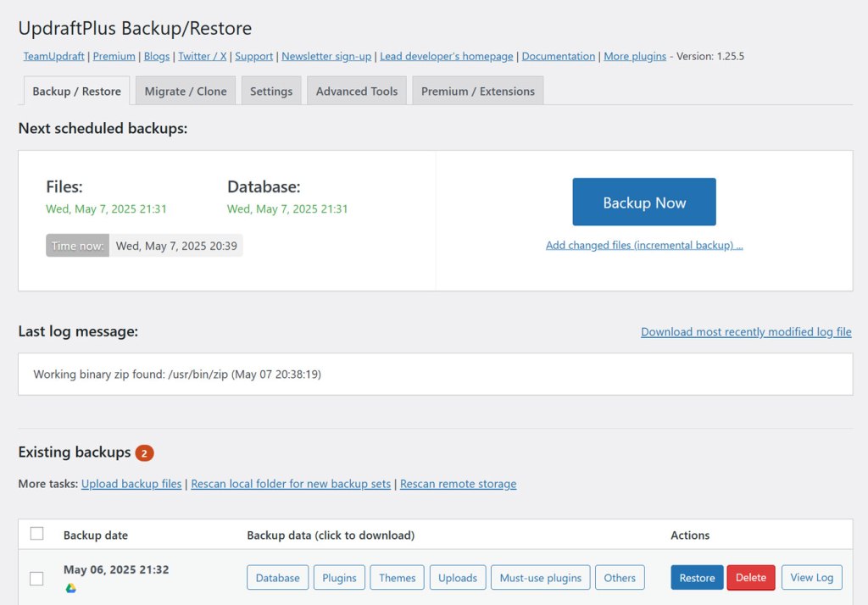Image resolution: width=868 pixels, height=605 pixels.
Task: Download the Plugins backup data
Action: [x=339, y=578]
